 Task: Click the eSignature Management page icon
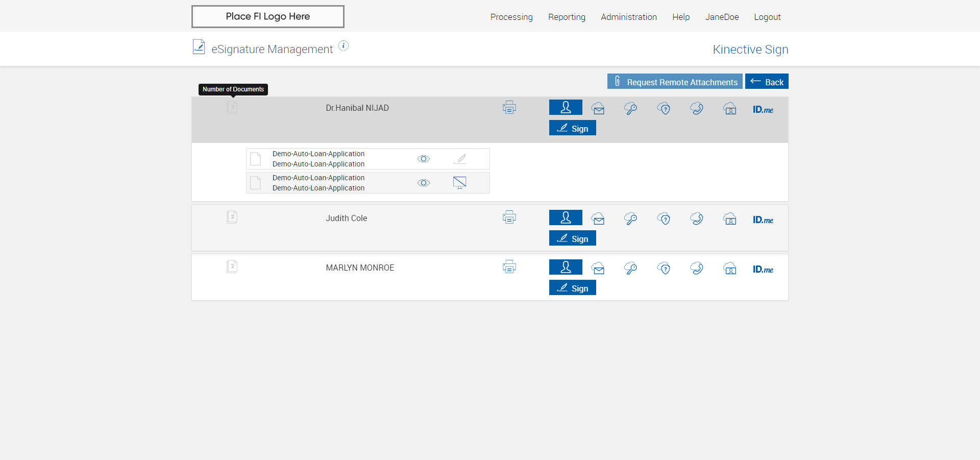pyautogui.click(x=199, y=47)
